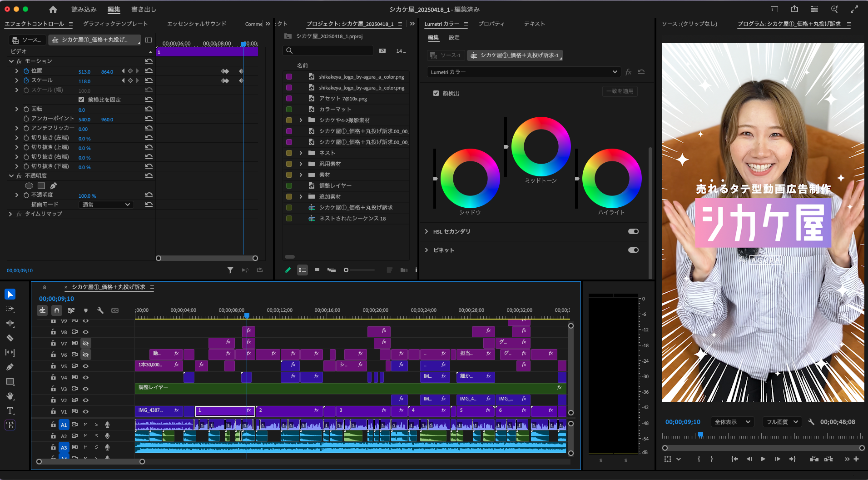
Task: Click the ミッドトーン color wheel
Action: tap(541, 146)
